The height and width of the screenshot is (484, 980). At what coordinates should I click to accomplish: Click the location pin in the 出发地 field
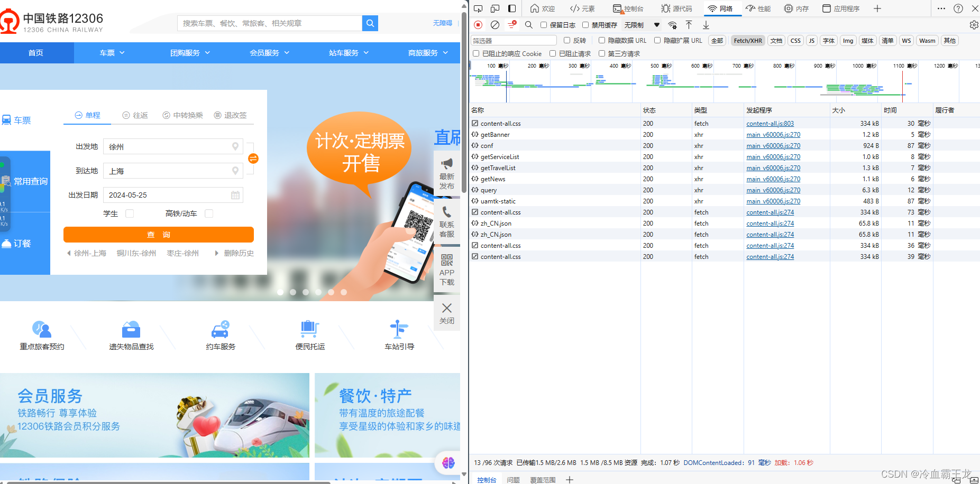click(x=235, y=146)
